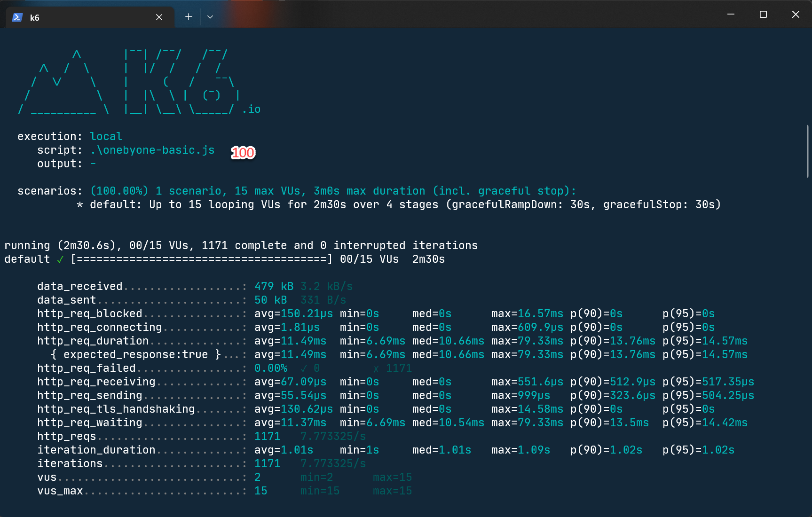Click the terminal vertical scrollbar thumb
The width and height of the screenshot is (812, 517).
pos(808,151)
